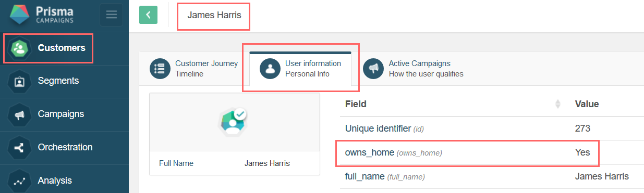644x193 pixels.
Task: Click the customer avatar image
Action: click(233, 123)
